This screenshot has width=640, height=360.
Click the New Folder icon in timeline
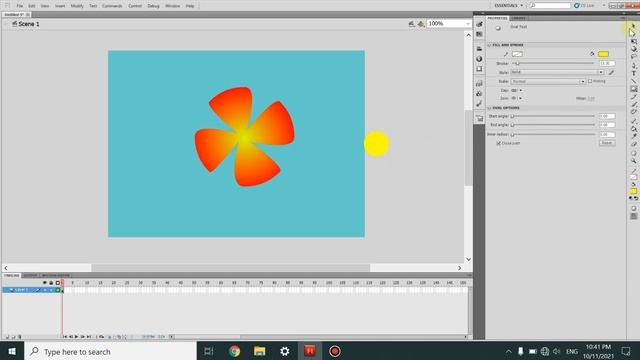tap(13, 337)
